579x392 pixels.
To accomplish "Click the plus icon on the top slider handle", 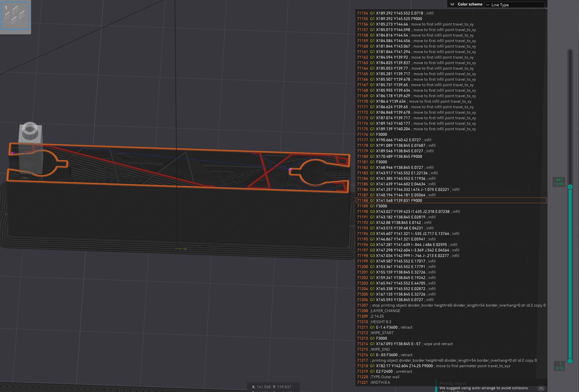I will click(x=570, y=187).
